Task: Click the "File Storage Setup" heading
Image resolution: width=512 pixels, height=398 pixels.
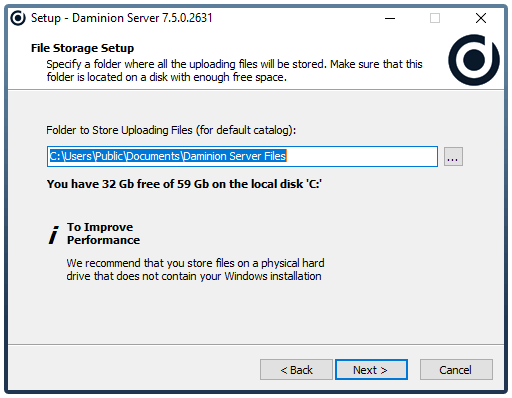Action: point(82,48)
